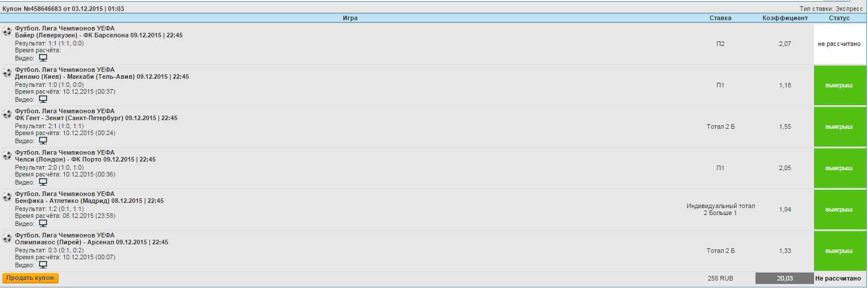The width and height of the screenshot is (868, 288).
Task: Click green выигрыш status for Бенфика - Атлетико
Action: pos(839,209)
